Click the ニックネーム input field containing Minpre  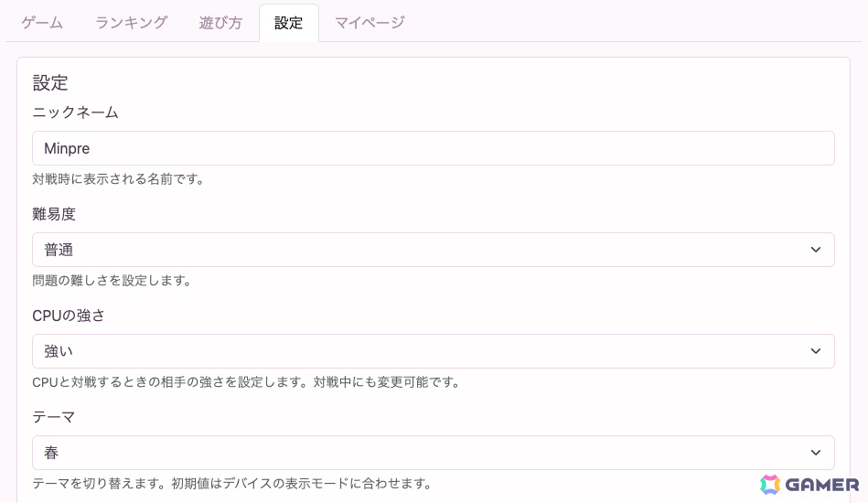(x=434, y=148)
